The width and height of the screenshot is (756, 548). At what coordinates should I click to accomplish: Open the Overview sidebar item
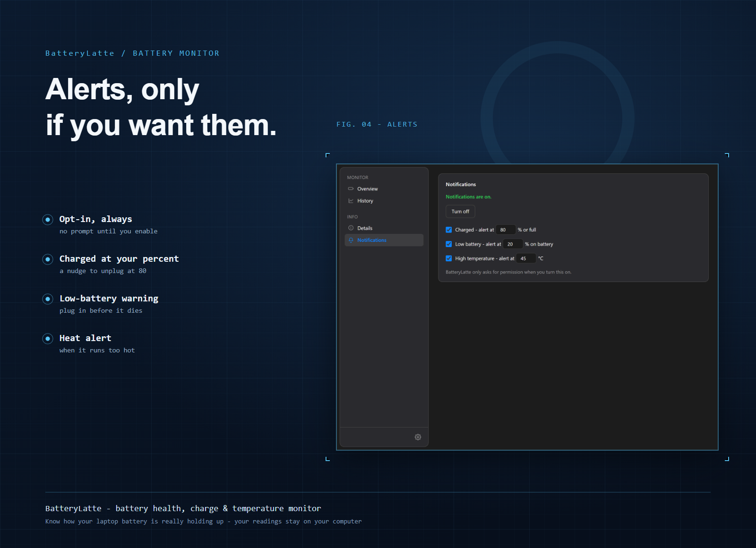point(384,188)
